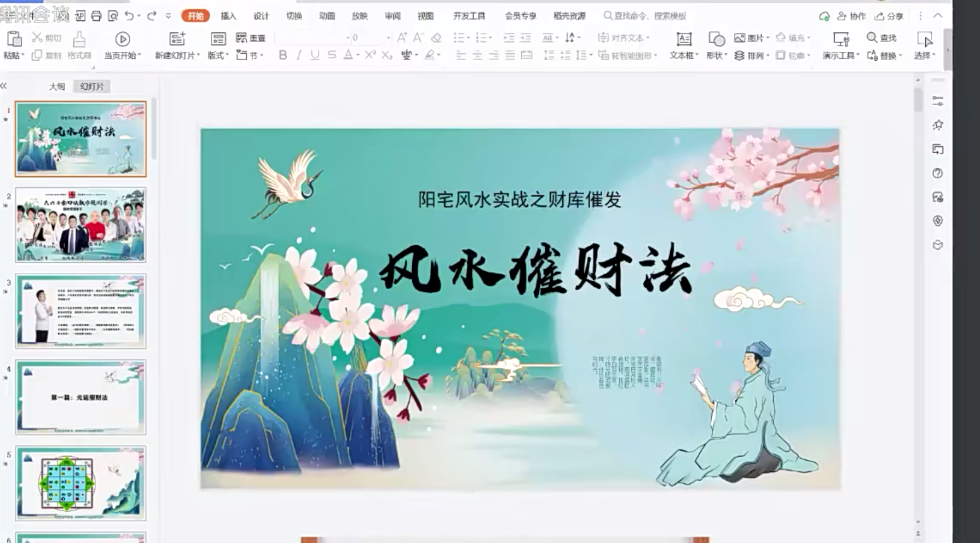The height and width of the screenshot is (543, 980).
Task: Click the Find (查找) magnifier icon
Action: [x=872, y=37]
